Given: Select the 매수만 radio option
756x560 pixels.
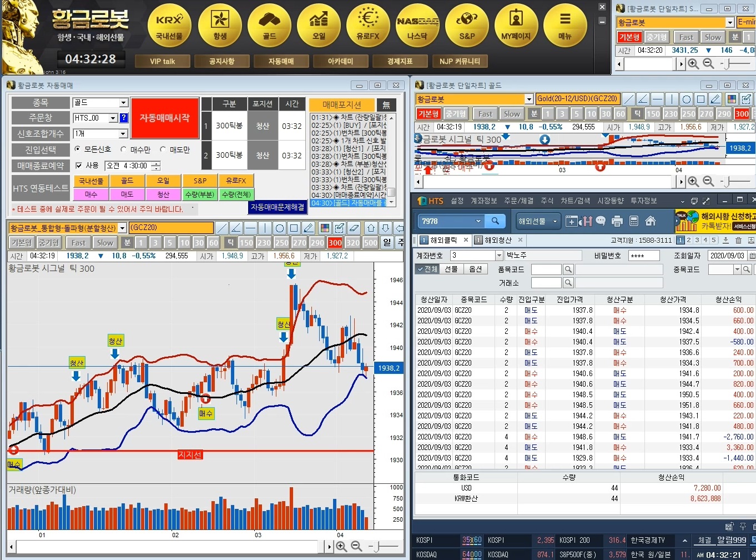Looking at the screenshot, I should click(123, 149).
